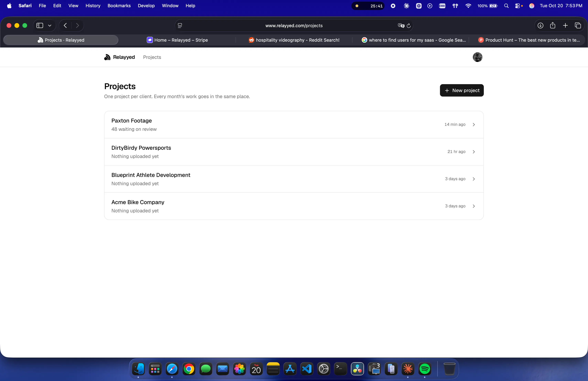Open DirtyBirdy Powersports project
Viewport: 588px width, 381px height.
[x=294, y=152]
